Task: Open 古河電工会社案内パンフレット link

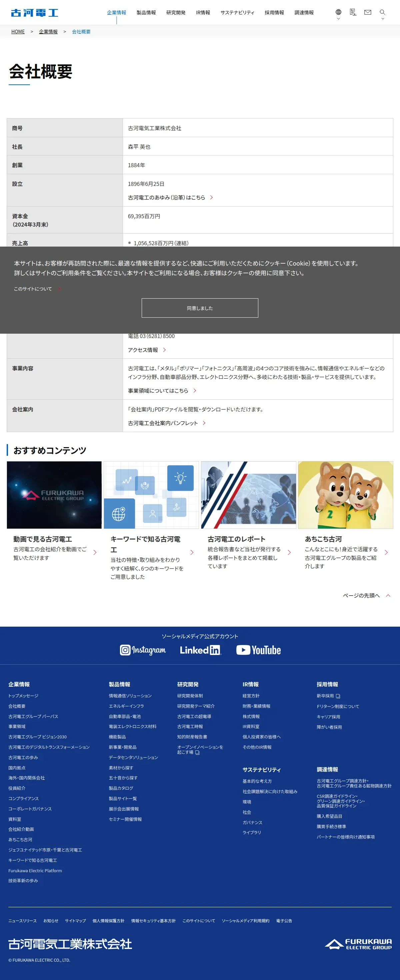Action: tap(166, 423)
